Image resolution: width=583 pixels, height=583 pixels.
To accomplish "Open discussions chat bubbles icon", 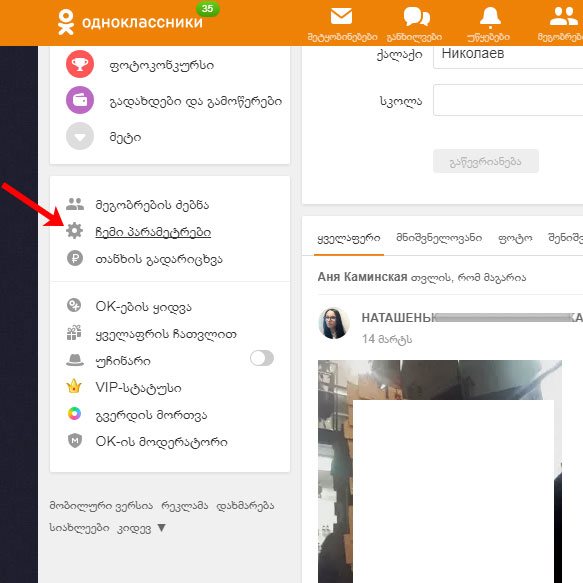I will click(x=416, y=17).
